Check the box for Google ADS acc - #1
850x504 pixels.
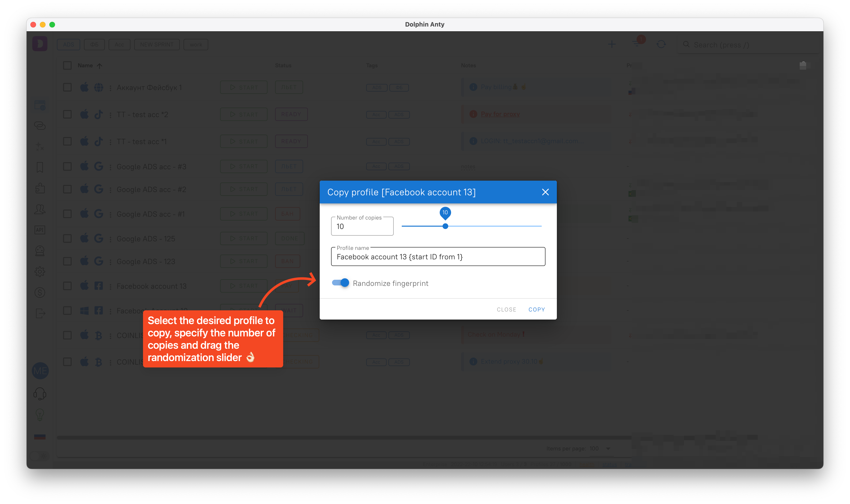[67, 214]
